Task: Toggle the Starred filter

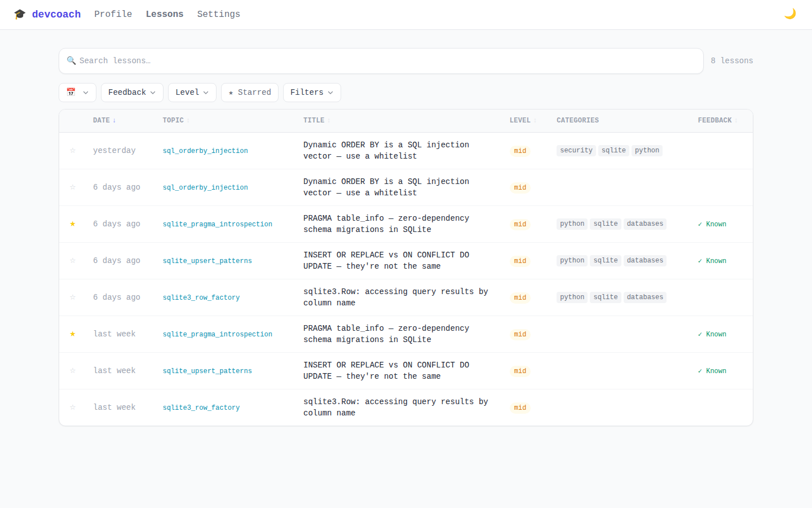Action: click(249, 92)
